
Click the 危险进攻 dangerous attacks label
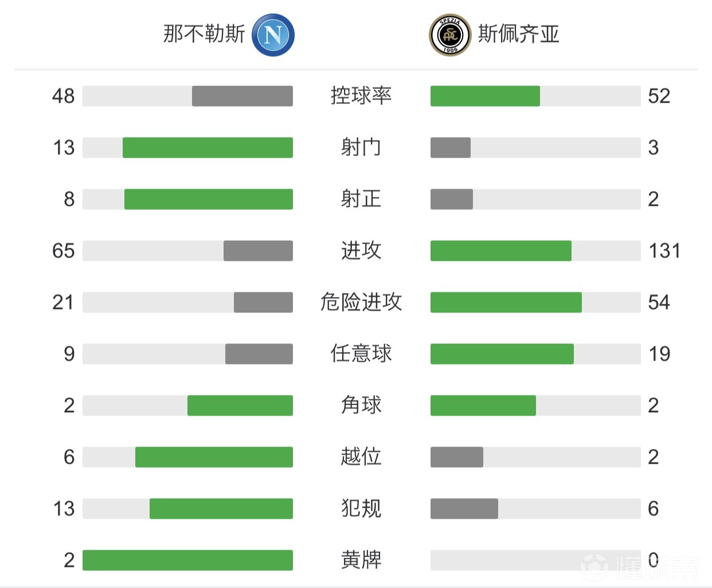tap(361, 302)
